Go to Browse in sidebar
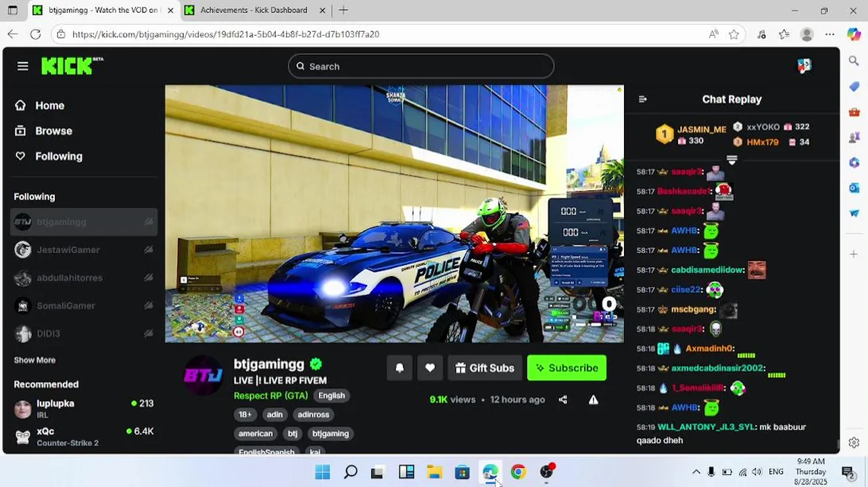Screen dimensions: 868x487 [x=44, y=131]
